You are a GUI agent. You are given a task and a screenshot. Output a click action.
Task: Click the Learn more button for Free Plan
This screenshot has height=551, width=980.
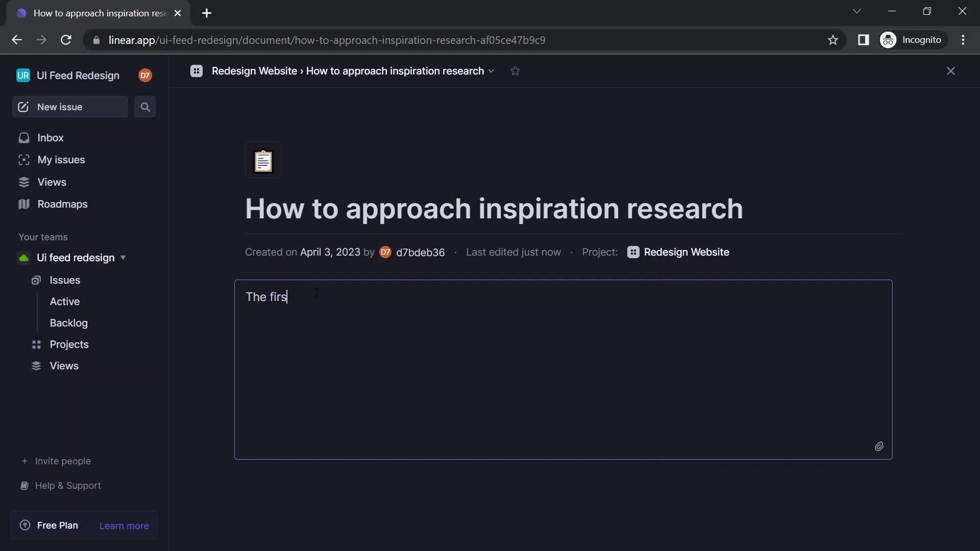(124, 525)
